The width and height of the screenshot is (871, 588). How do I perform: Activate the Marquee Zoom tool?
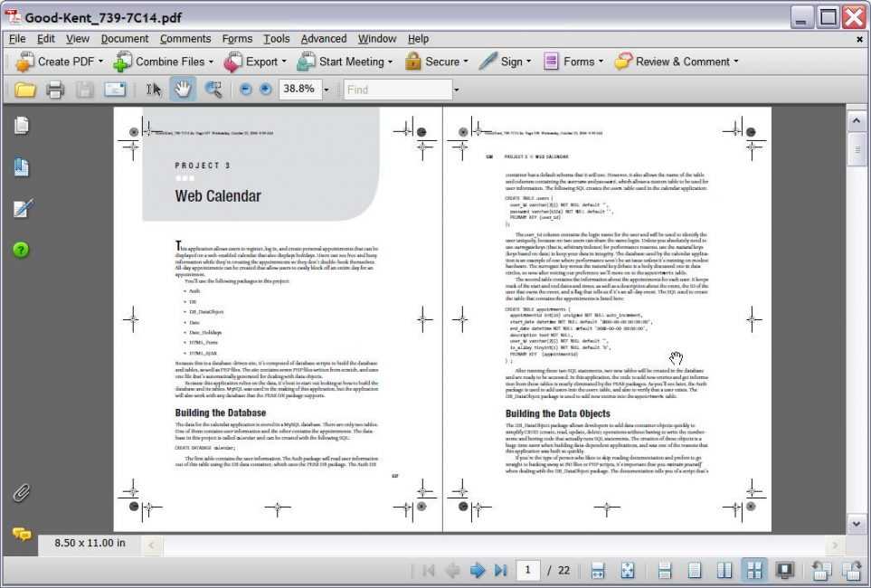click(x=213, y=89)
